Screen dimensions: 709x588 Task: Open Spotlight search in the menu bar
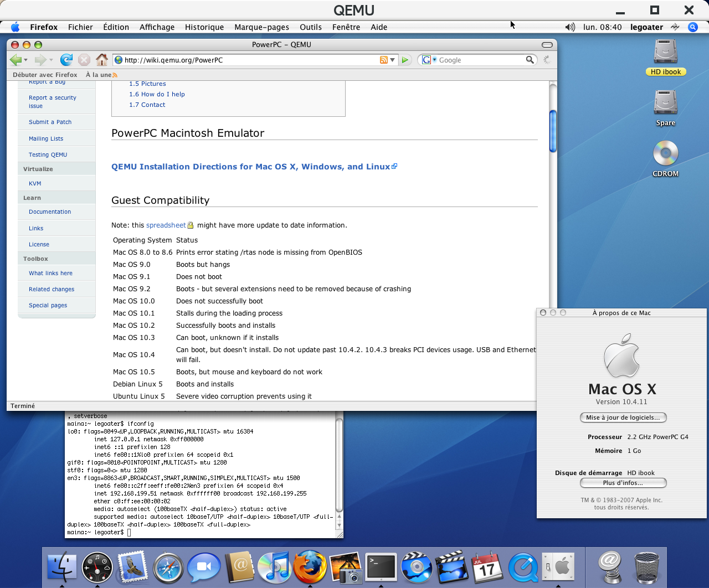pos(692,27)
